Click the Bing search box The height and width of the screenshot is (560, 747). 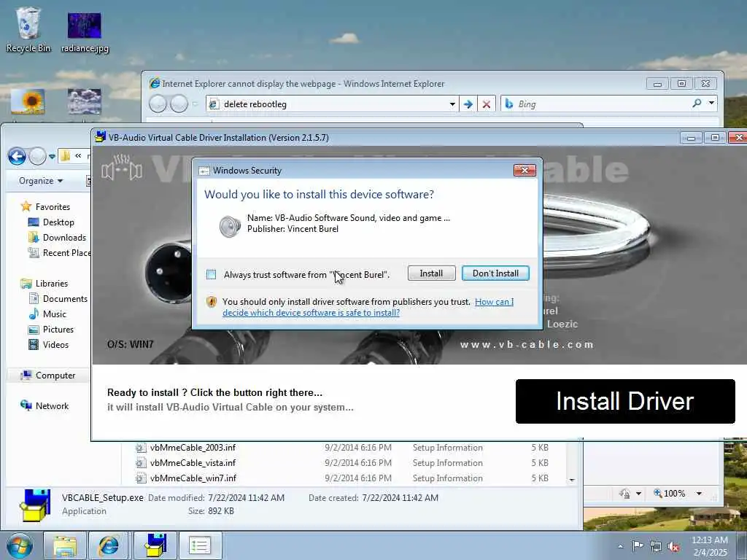click(x=595, y=104)
